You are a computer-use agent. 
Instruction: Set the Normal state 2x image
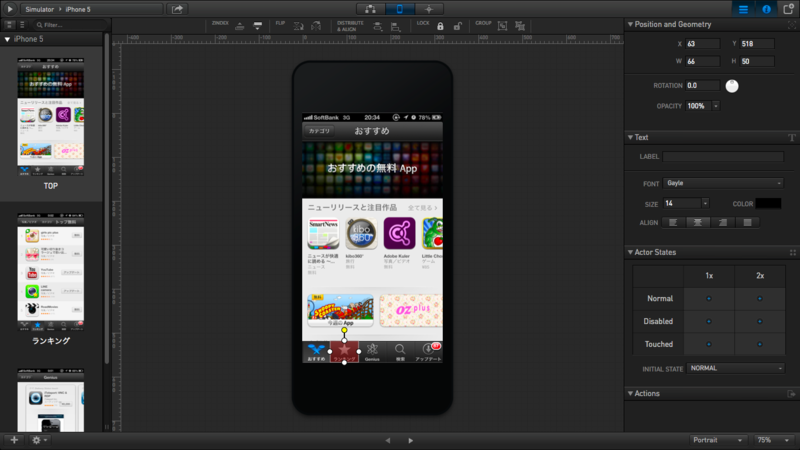point(760,299)
